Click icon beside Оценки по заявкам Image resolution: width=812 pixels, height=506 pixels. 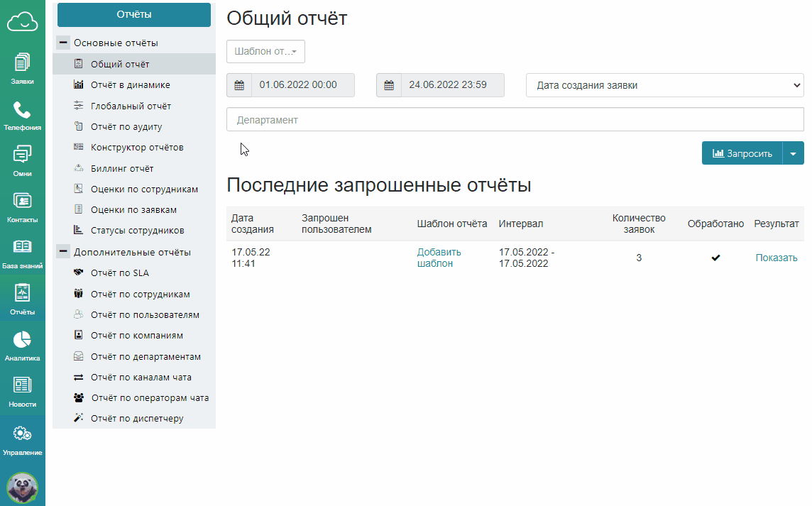[x=78, y=210]
